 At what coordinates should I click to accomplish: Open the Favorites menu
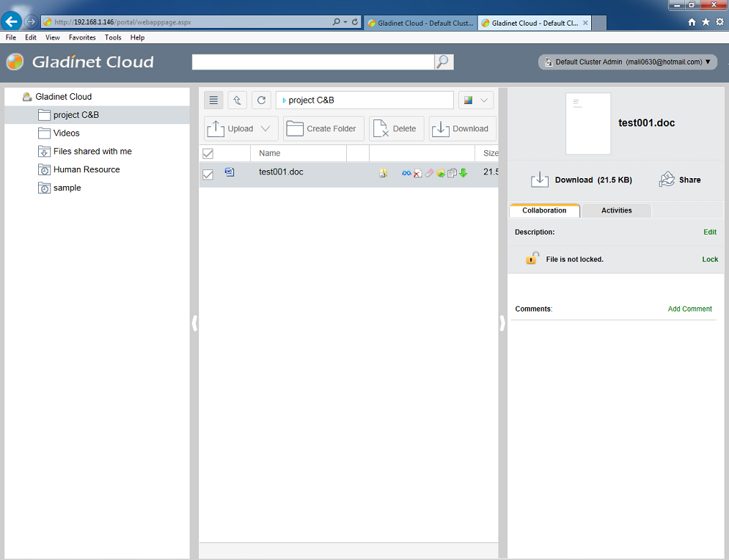pyautogui.click(x=82, y=37)
